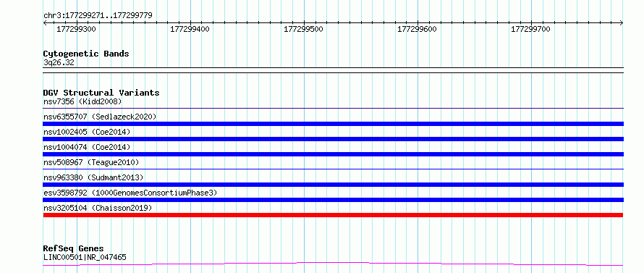
Task: Open the nsv7356 (Kidd2008) variant label
Action: click(82, 101)
